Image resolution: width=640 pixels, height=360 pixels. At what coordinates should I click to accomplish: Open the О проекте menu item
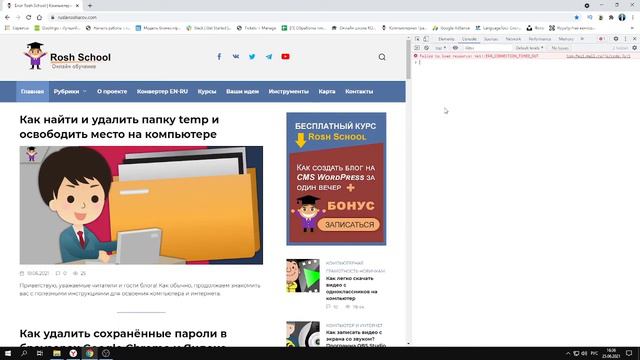(x=112, y=91)
